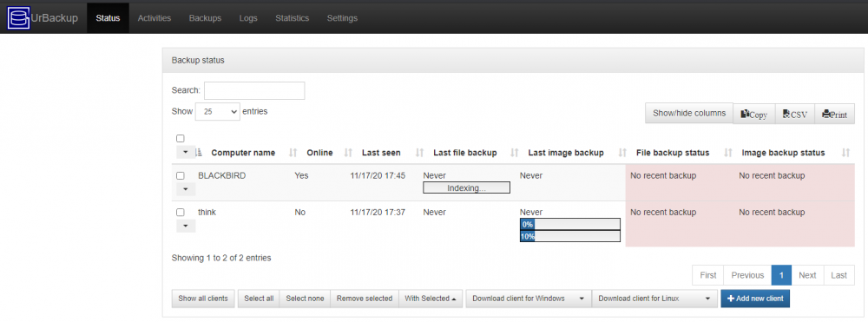The image size is (868, 322).
Task: Click the 11/17/20 17:45 last seen cell
Action: click(x=378, y=176)
